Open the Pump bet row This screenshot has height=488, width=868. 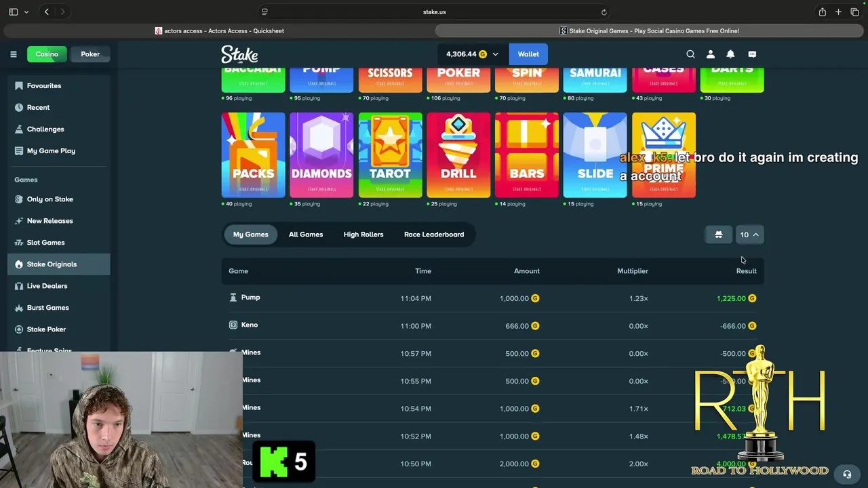pyautogui.click(x=492, y=298)
